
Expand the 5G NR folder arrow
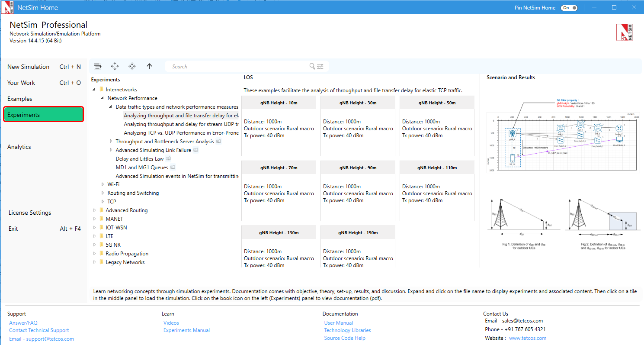[x=94, y=245]
